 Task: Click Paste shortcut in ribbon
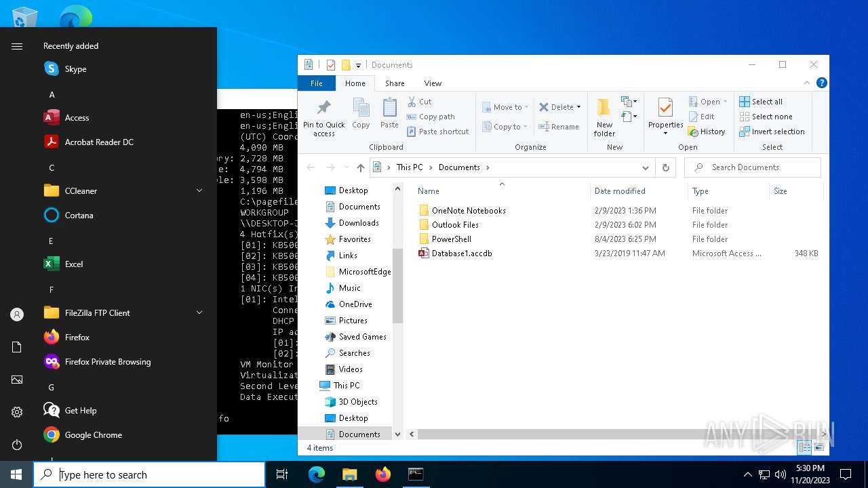437,131
